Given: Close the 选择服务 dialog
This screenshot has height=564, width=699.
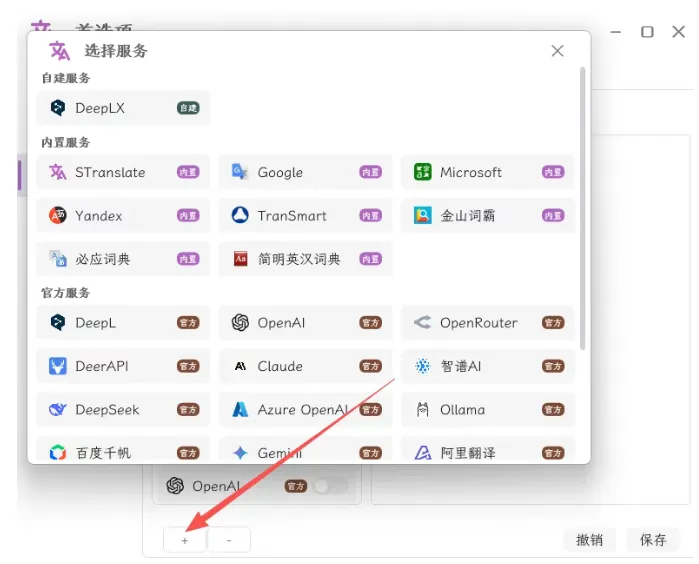Looking at the screenshot, I should [557, 51].
